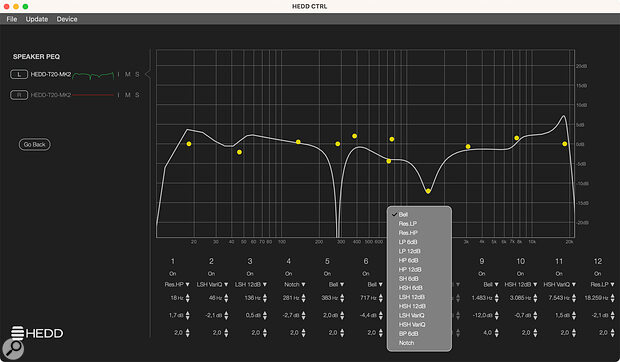Open the File menu
The width and height of the screenshot is (620, 362).
pos(12,19)
